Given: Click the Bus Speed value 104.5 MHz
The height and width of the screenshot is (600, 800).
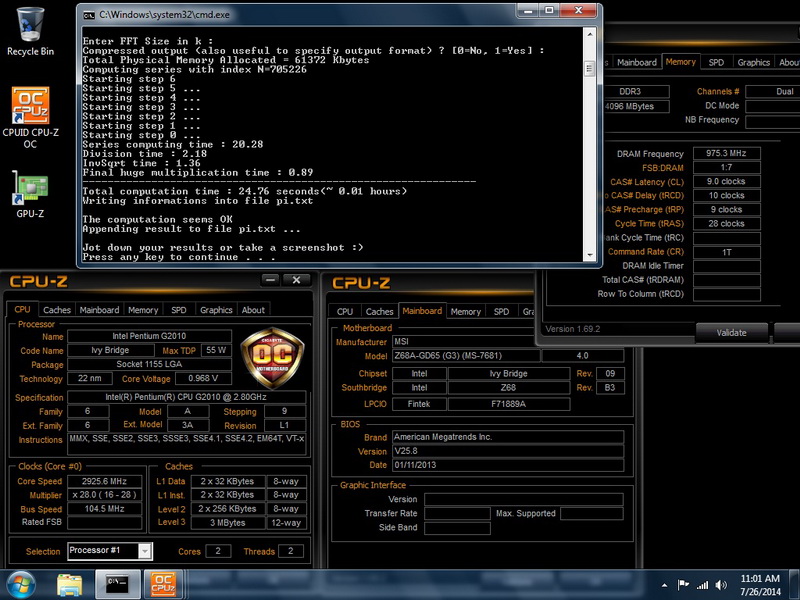Looking at the screenshot, I should click(x=104, y=509).
